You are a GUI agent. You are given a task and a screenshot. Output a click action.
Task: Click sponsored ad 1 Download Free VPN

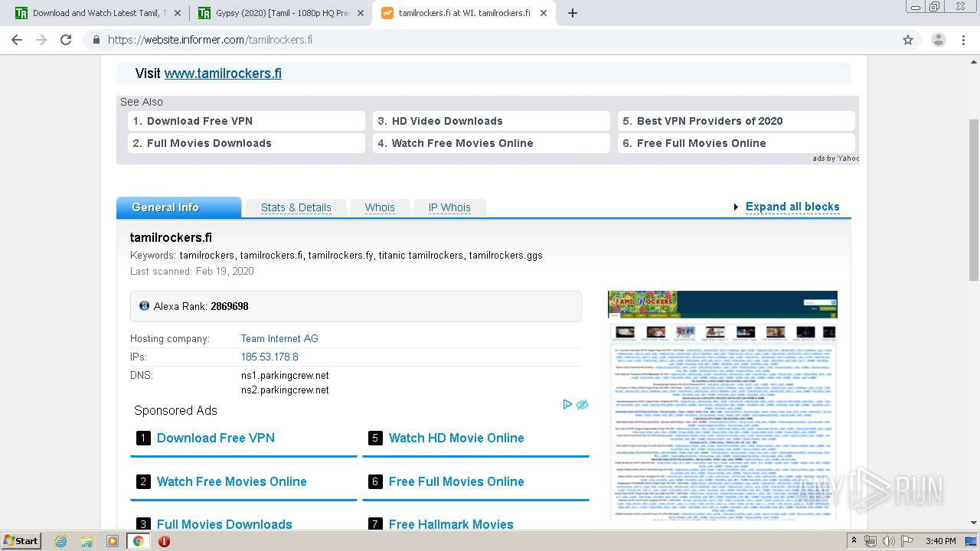click(216, 438)
